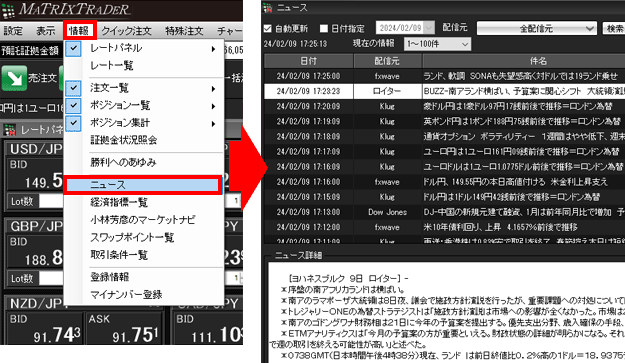The image size is (625, 363).
Task: Select the fxwave news row at 17:12:00
Action: [x=444, y=228]
